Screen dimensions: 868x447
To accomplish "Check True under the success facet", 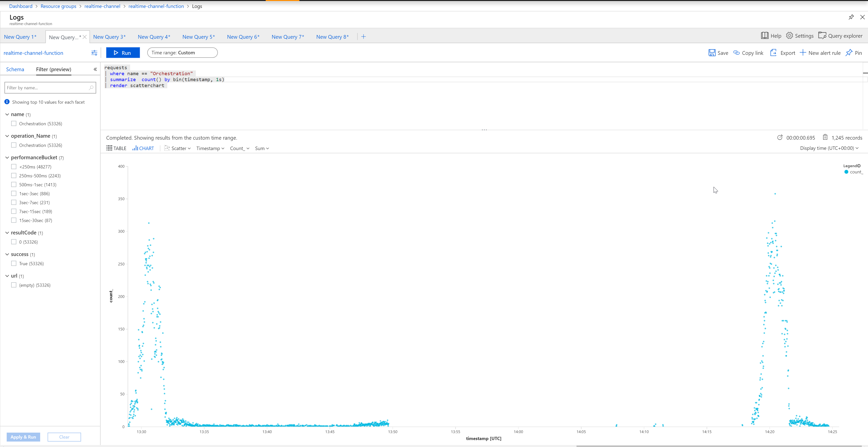I will tap(14, 263).
